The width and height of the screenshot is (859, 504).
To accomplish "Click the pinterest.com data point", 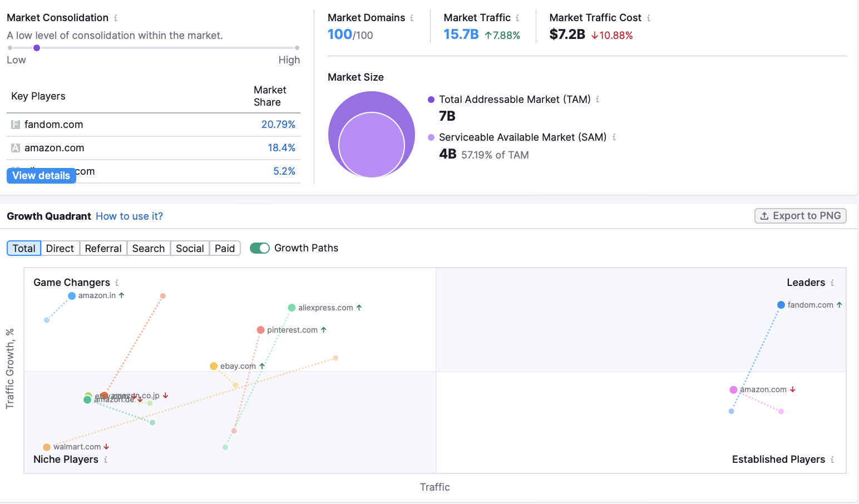I will 260,330.
